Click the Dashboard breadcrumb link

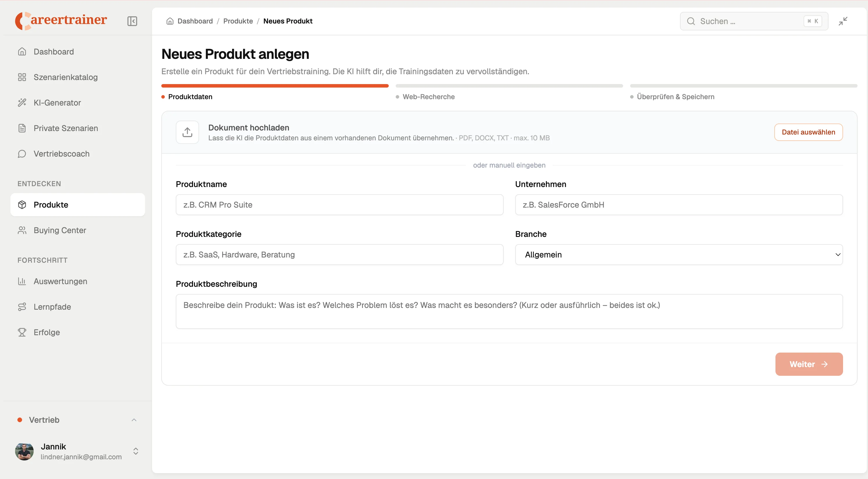(195, 21)
